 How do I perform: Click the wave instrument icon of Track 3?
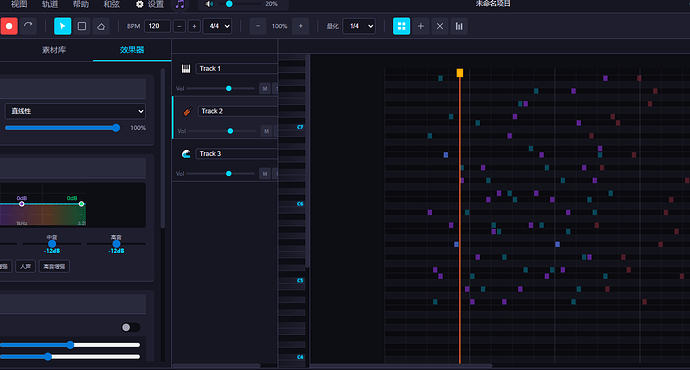tap(186, 154)
